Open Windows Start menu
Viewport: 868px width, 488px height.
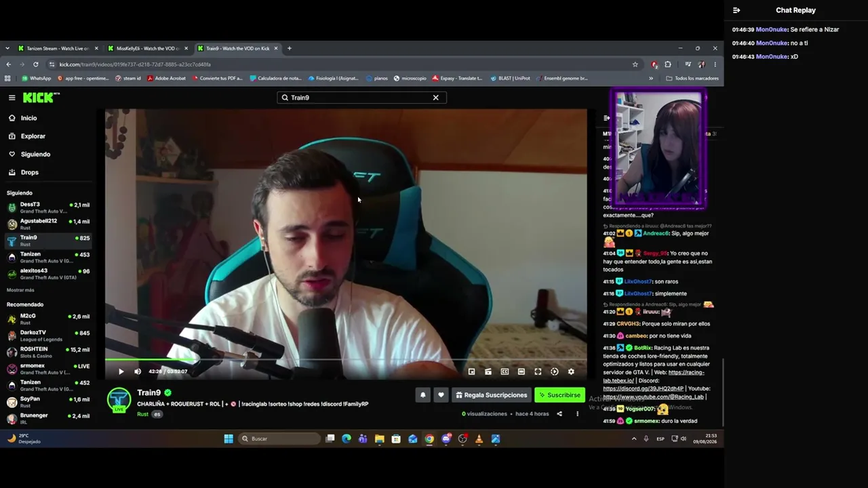coord(229,439)
